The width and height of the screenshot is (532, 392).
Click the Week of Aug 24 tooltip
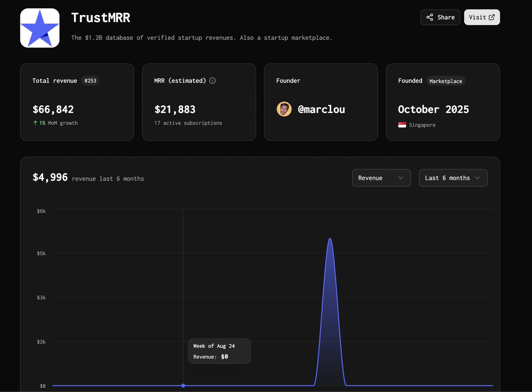tap(219, 351)
